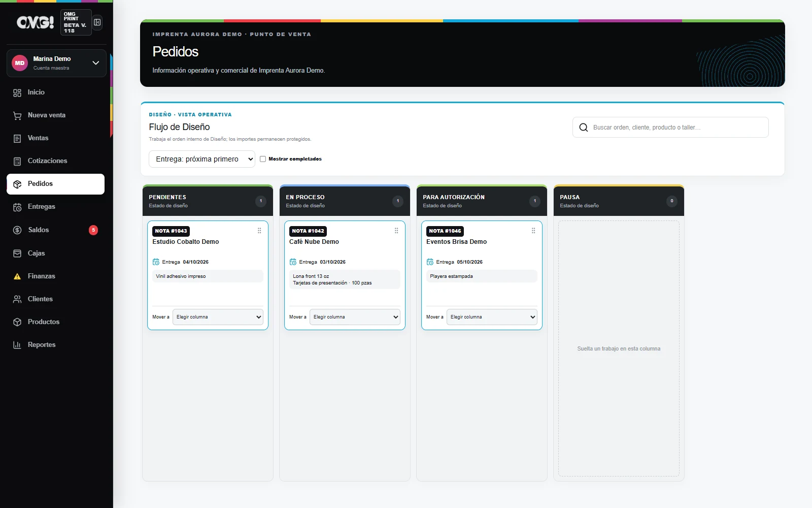Click the Reportes chart icon
Screen dimensions: 812x508
[x=17, y=345]
